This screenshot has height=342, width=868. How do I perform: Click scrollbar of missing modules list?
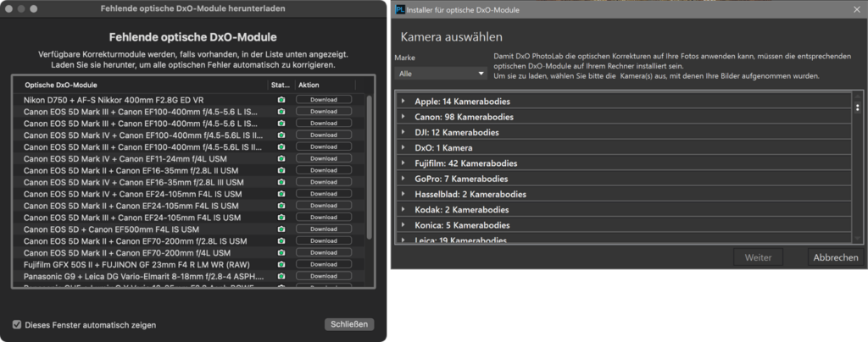[x=370, y=168]
